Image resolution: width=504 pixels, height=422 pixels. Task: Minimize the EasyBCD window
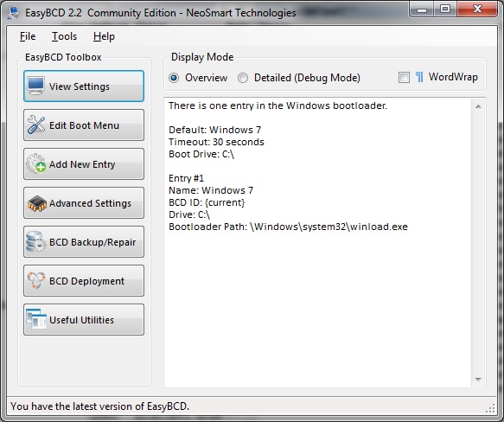(x=422, y=10)
